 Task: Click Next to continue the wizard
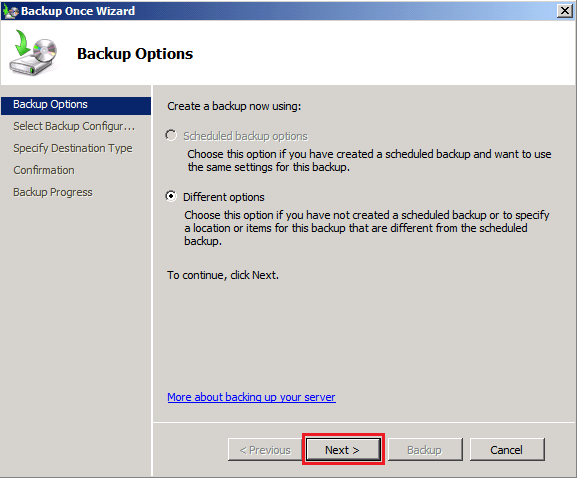343,450
